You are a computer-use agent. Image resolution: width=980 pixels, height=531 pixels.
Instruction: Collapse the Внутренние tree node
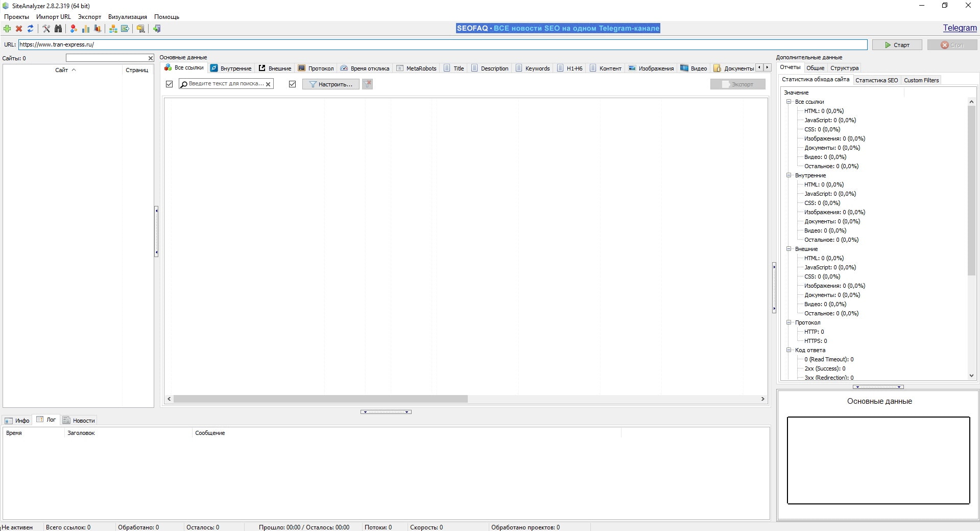point(789,175)
